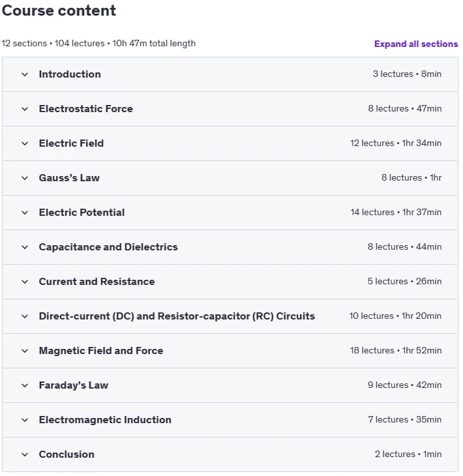Click the '18 lectures • 1hr 52min' text
463x476 pixels.
coord(396,351)
